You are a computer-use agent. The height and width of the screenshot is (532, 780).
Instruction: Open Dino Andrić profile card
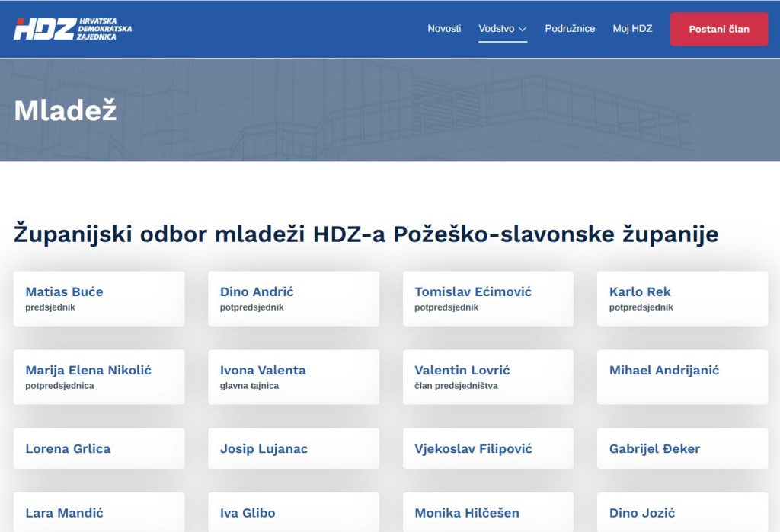(x=293, y=299)
